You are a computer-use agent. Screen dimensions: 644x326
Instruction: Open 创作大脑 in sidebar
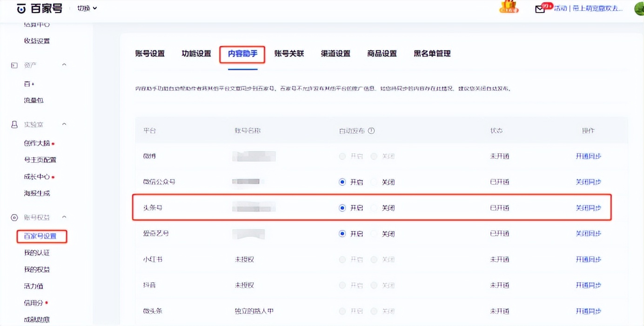tap(37, 143)
